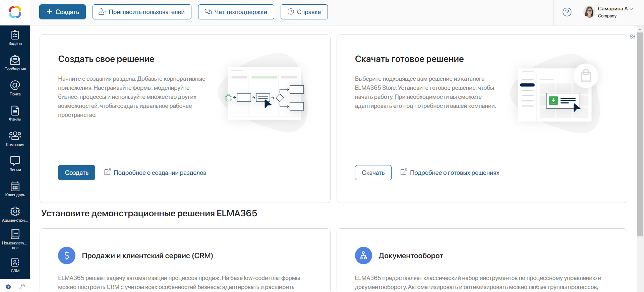Click Продажи и клиентский сервис (CRM) title

pyautogui.click(x=148, y=255)
